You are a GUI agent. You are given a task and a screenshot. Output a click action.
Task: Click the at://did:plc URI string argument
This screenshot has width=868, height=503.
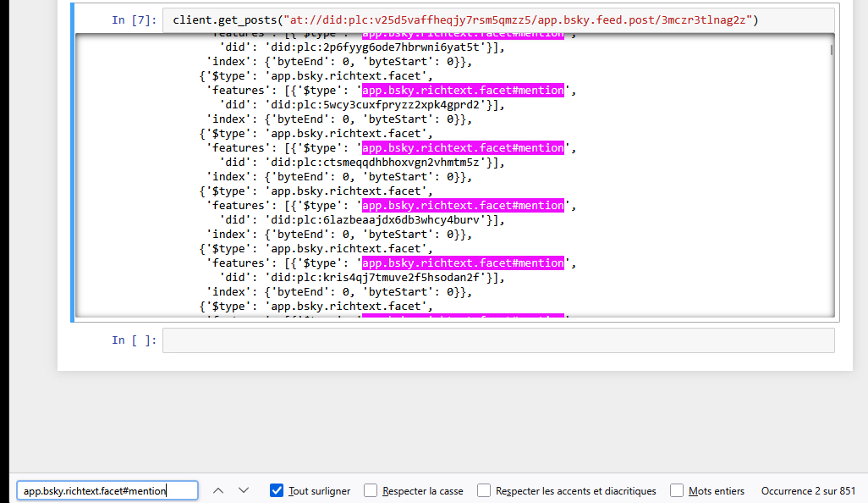[516, 20]
